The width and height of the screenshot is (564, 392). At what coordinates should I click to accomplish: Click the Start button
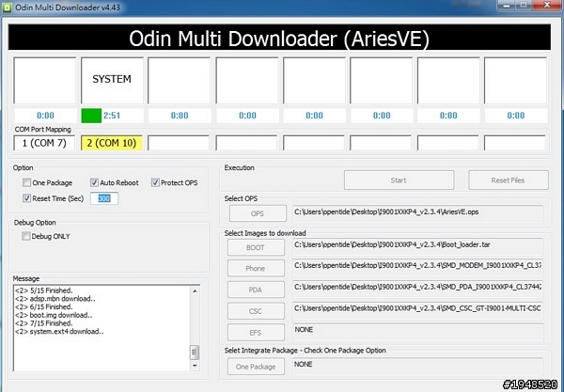(x=399, y=180)
